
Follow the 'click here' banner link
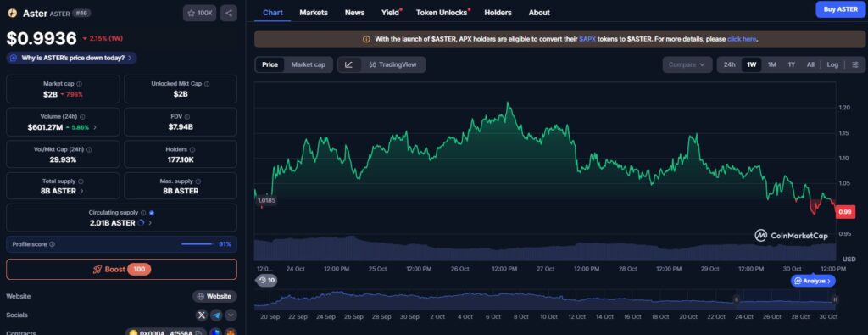pyautogui.click(x=742, y=39)
